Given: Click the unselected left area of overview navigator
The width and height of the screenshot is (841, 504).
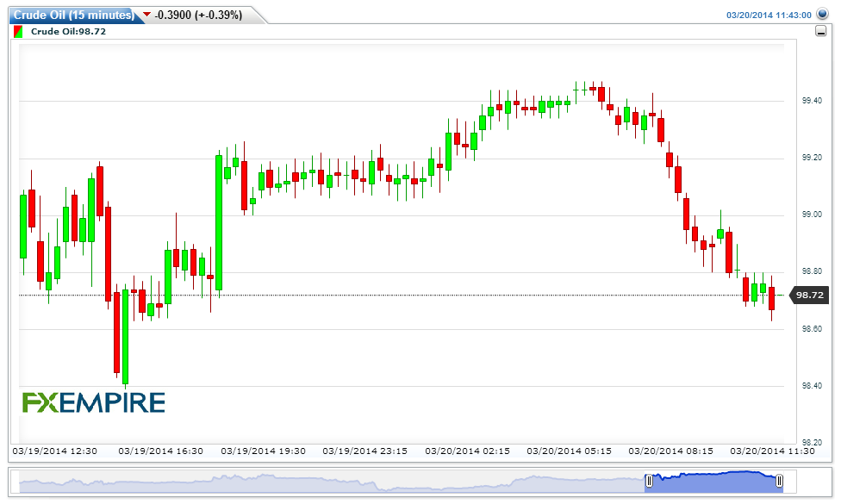Looking at the screenshot, I should [332, 482].
